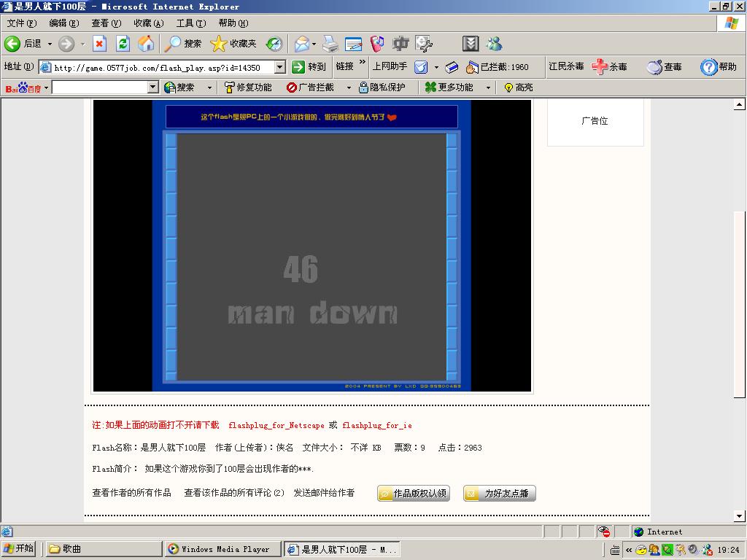This screenshot has width=747, height=560.
Task: Click the Stop loading icon
Action: (x=100, y=44)
